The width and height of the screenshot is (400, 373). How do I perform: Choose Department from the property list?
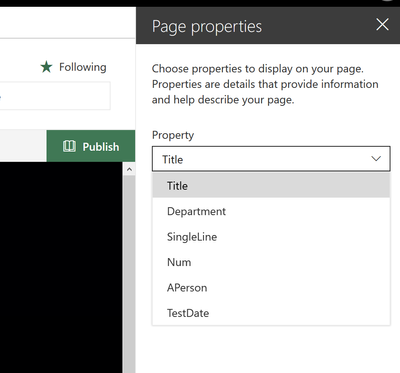(x=271, y=211)
